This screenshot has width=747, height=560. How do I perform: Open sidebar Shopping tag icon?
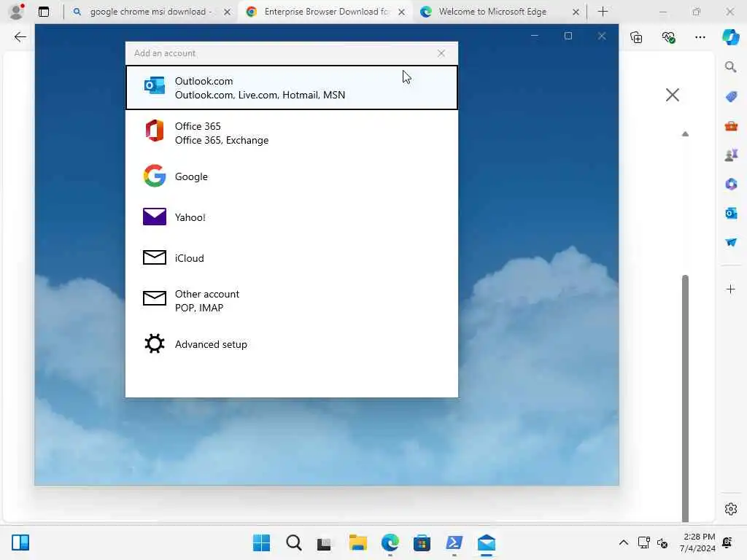point(731,97)
